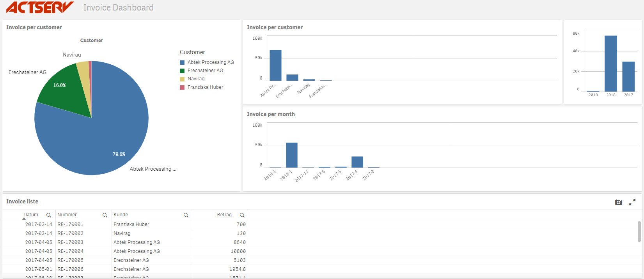Click the camera snapshot icon
644x279 pixels.
[618, 202]
